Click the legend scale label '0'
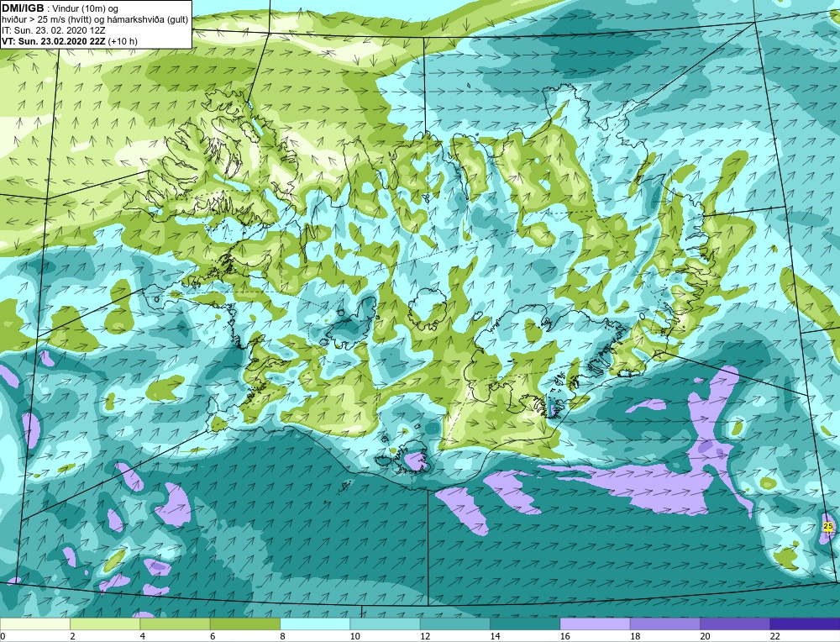 click(3, 636)
